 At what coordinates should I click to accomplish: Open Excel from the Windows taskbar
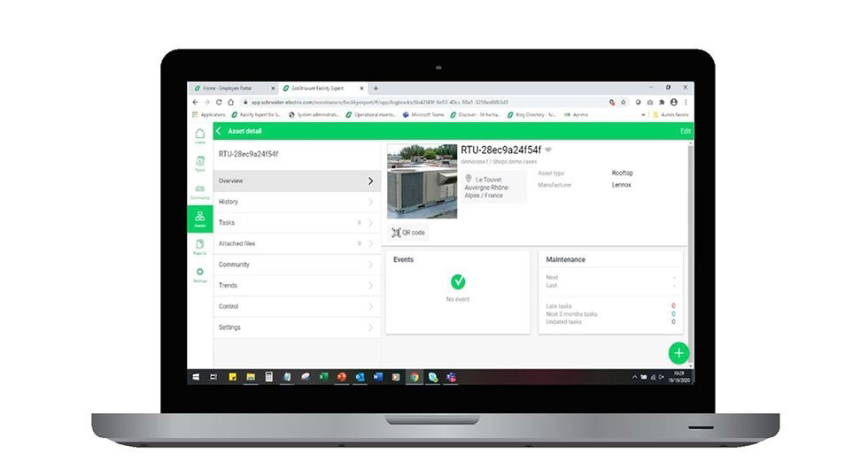pos(323,376)
